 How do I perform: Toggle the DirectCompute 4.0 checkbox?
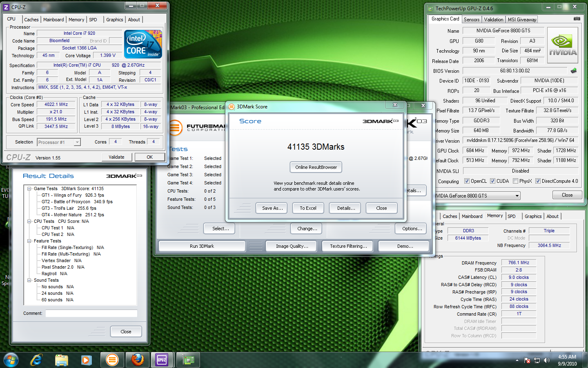coord(538,181)
